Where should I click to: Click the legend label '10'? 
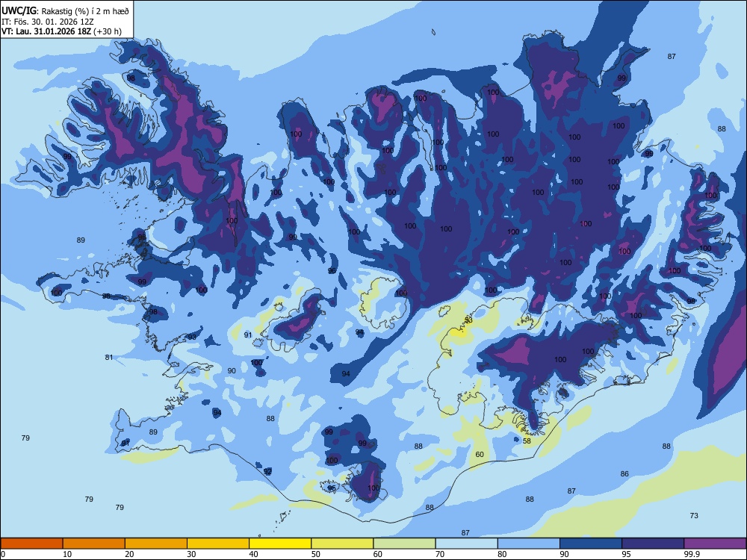[67, 554]
